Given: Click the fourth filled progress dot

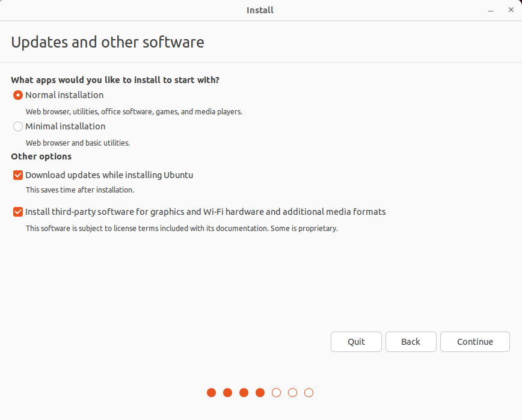Looking at the screenshot, I should click(x=260, y=393).
